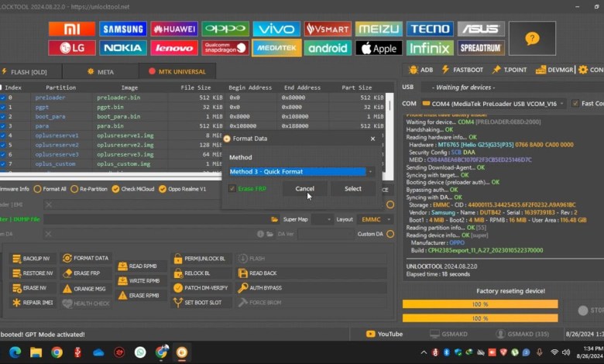
Task: Run the Repair IMEI function
Action: [x=32, y=303]
